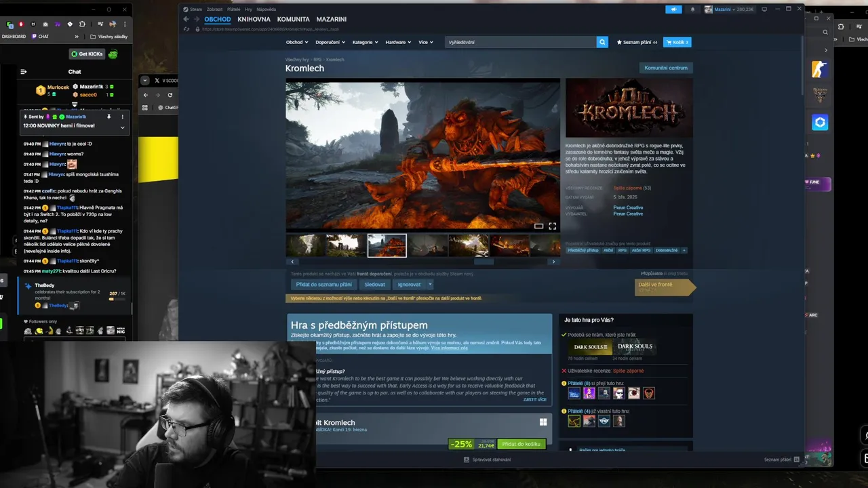Add a user tag with plus button
Image resolution: width=868 pixels, height=488 pixels.
point(684,250)
